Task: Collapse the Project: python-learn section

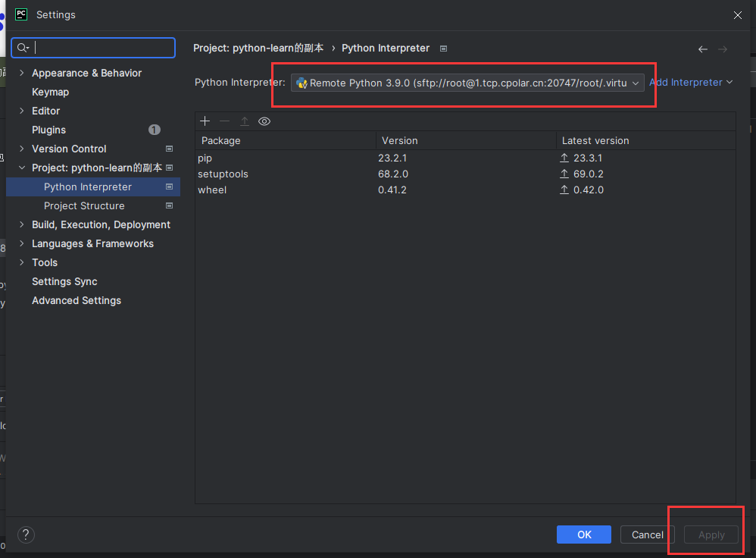Action: click(x=21, y=168)
